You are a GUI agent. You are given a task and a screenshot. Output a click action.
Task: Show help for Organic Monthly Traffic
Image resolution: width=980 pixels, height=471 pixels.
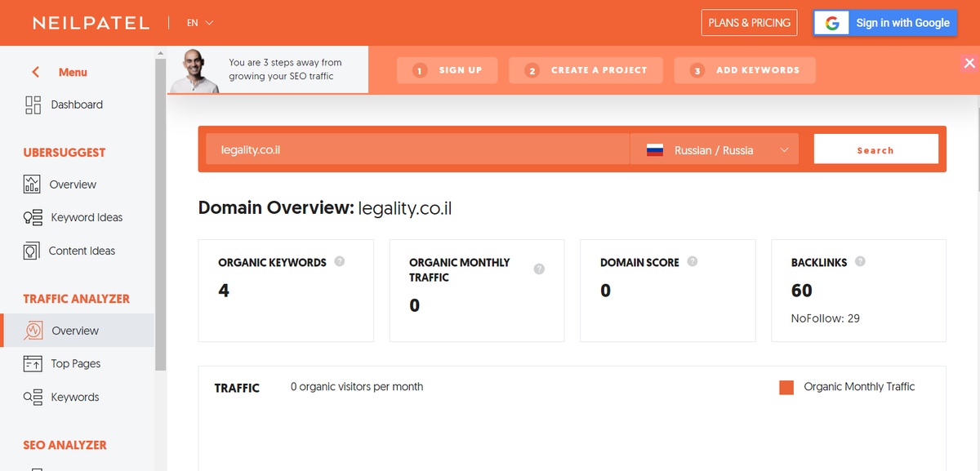(x=539, y=269)
